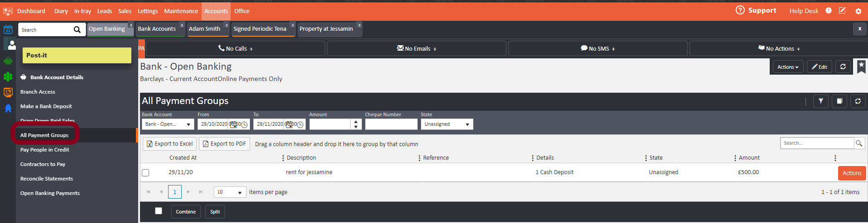
Task: Increase Amount using the up stepper arrow
Action: tap(356, 122)
